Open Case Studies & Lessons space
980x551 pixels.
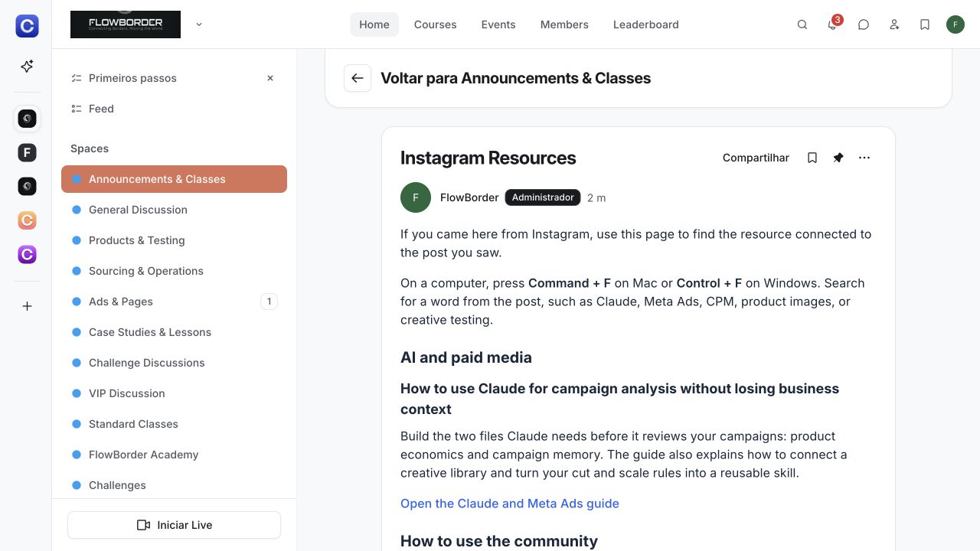point(174,332)
